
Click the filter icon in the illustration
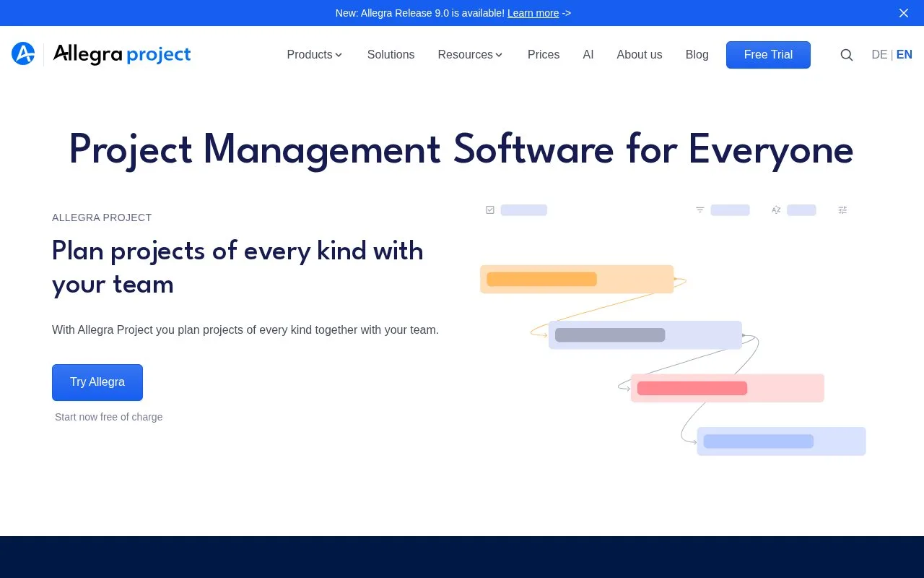[699, 210]
